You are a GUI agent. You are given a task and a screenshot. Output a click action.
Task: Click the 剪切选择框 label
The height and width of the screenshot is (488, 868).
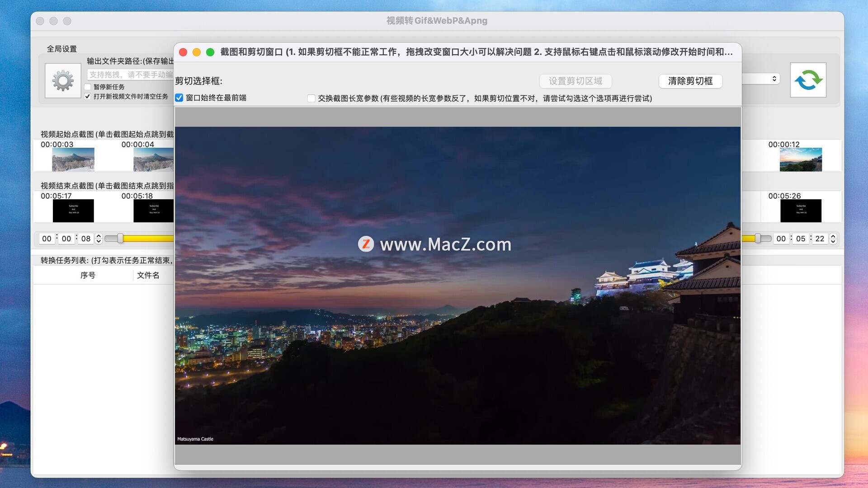pos(199,81)
